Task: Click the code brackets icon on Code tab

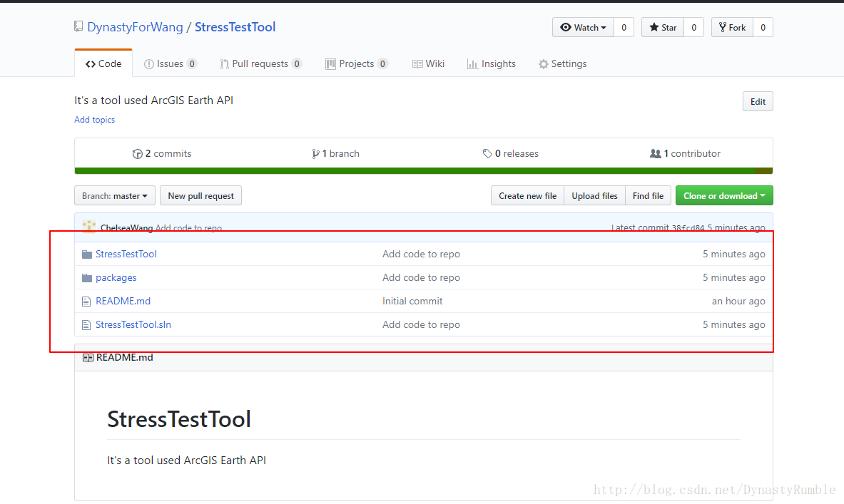Action: [91, 64]
